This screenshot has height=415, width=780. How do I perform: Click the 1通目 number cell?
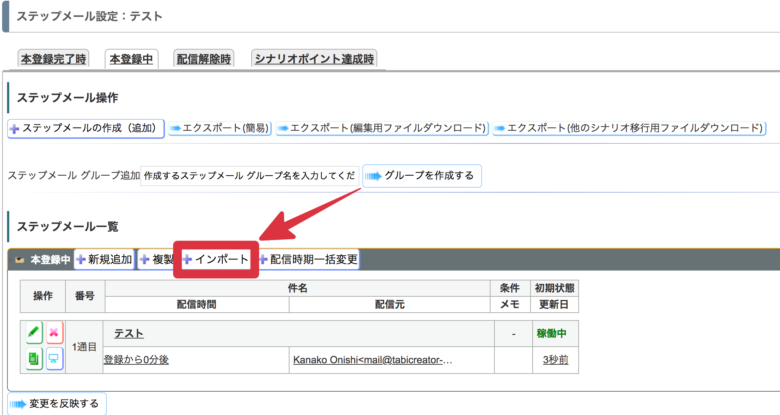pyautogui.click(x=84, y=347)
